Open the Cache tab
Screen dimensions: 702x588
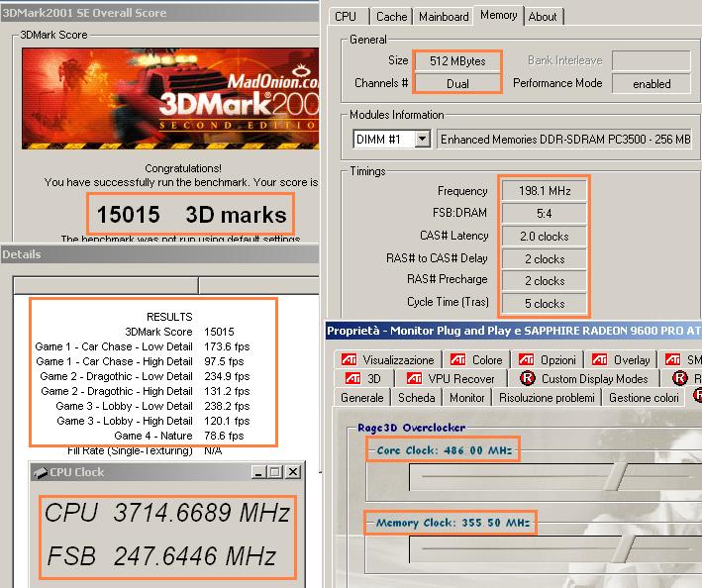391,17
